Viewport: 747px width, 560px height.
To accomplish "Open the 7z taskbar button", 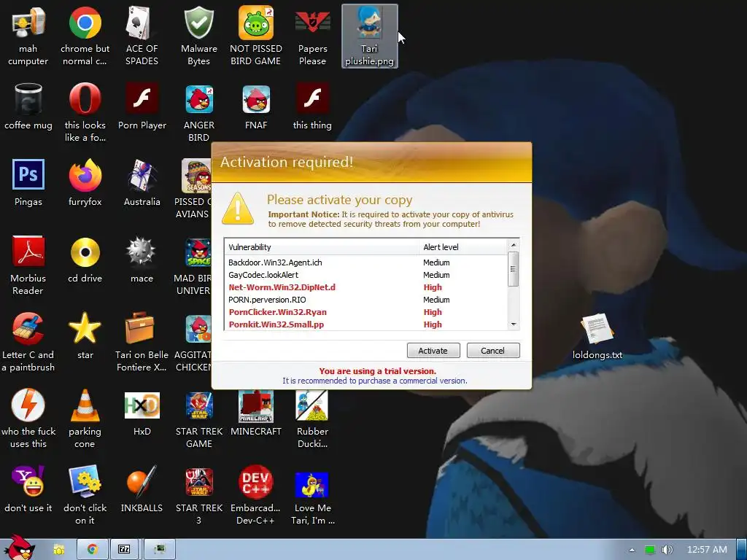I will 124,550.
